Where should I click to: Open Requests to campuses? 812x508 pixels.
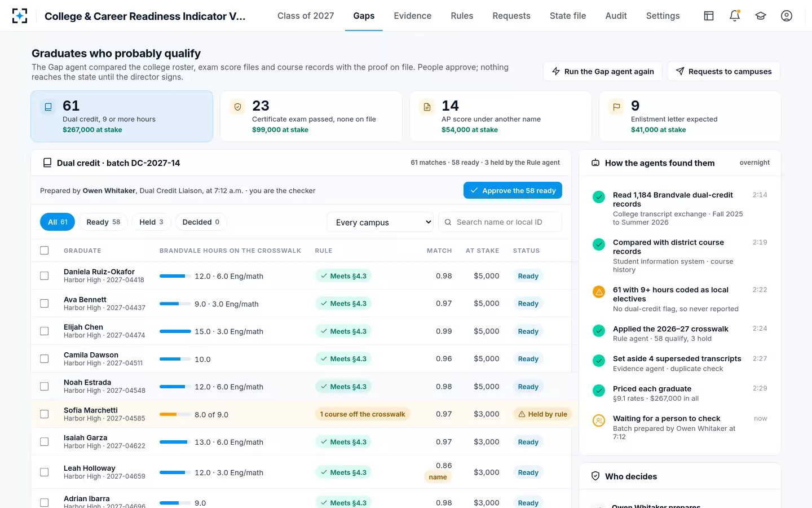[x=724, y=72]
